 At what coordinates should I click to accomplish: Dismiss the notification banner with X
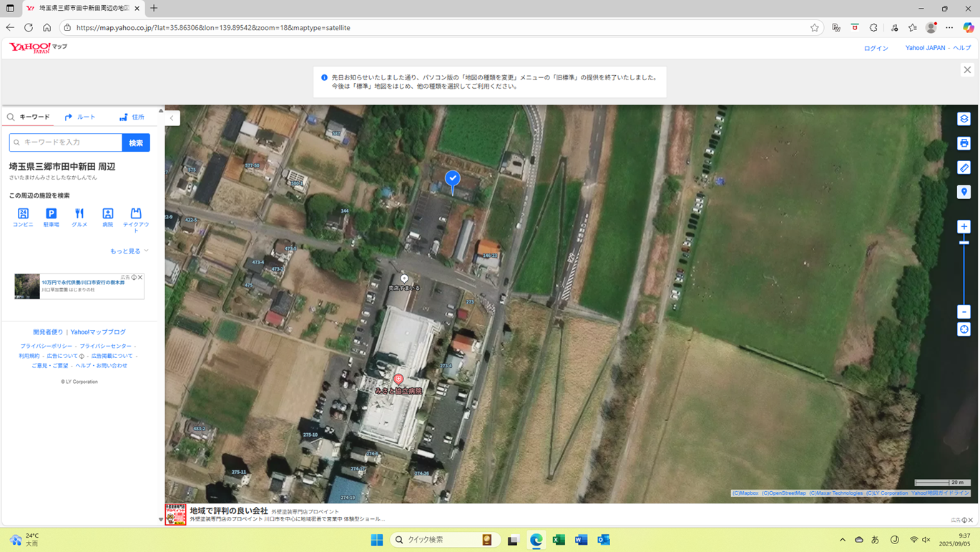point(967,69)
